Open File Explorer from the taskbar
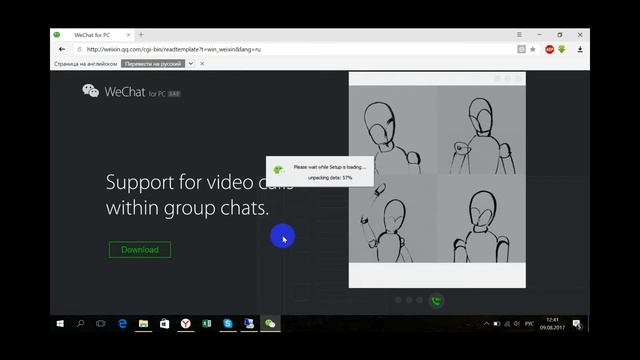Image resolution: width=640 pixels, height=360 pixels. [143, 324]
